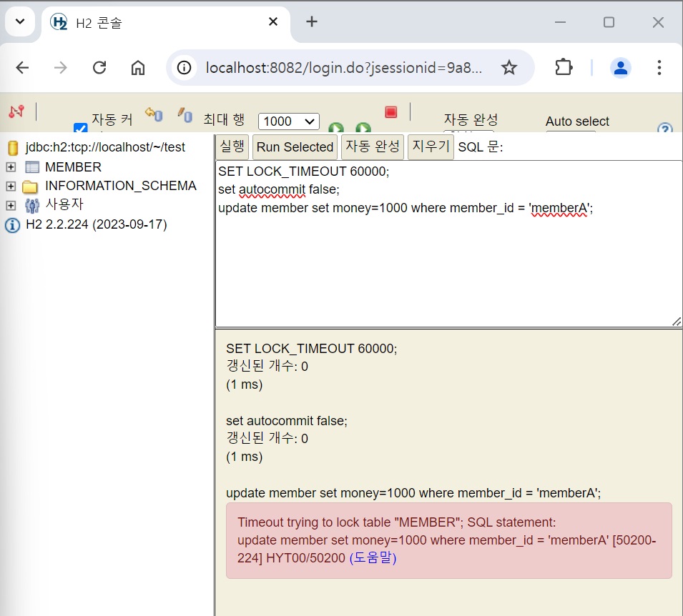Click inside the SQL statement text area
Viewport: 683px width, 616px height.
point(448,244)
